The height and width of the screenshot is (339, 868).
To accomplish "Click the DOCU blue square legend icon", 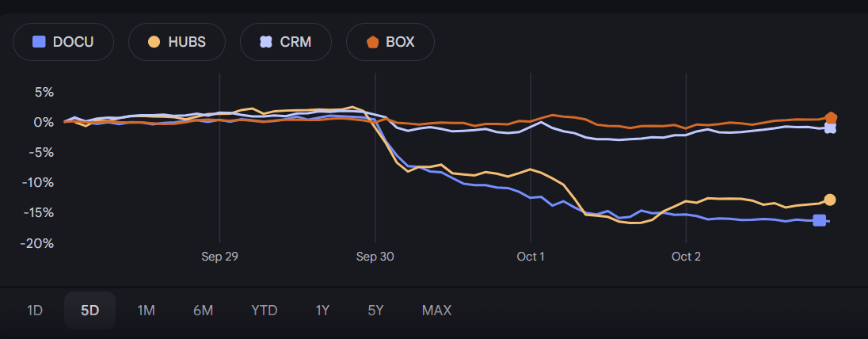I will coord(38,42).
